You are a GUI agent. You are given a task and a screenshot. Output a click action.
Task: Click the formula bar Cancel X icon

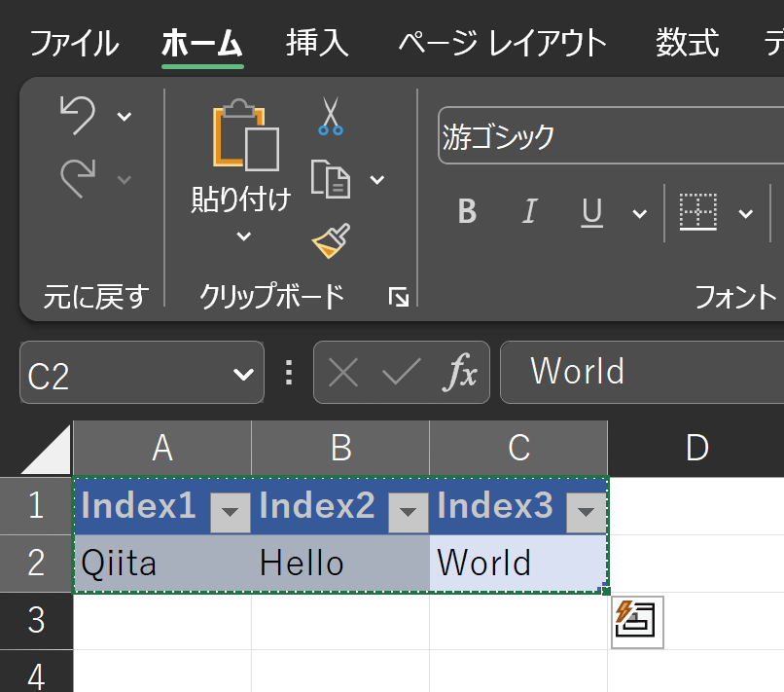pyautogui.click(x=343, y=373)
